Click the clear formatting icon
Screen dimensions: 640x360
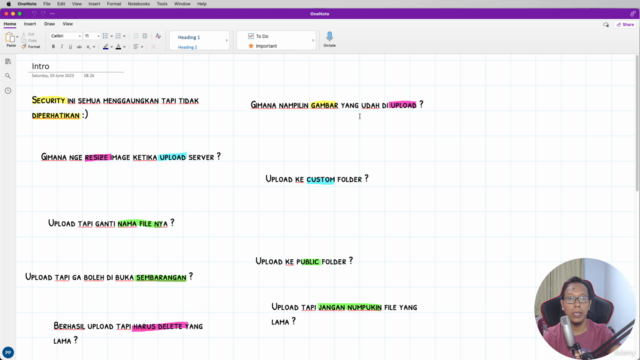pos(158,36)
